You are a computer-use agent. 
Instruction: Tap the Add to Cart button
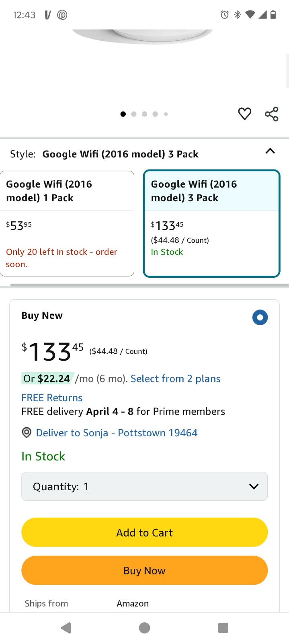pos(144,533)
